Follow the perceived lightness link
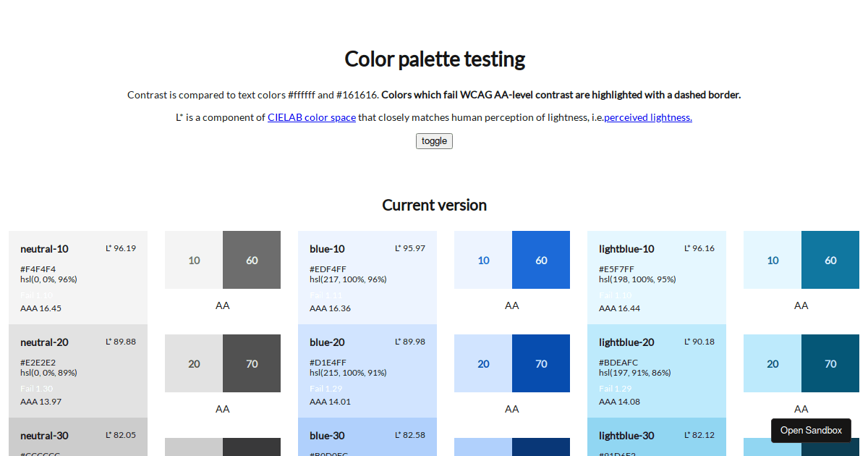Image resolution: width=868 pixels, height=456 pixels. [647, 117]
